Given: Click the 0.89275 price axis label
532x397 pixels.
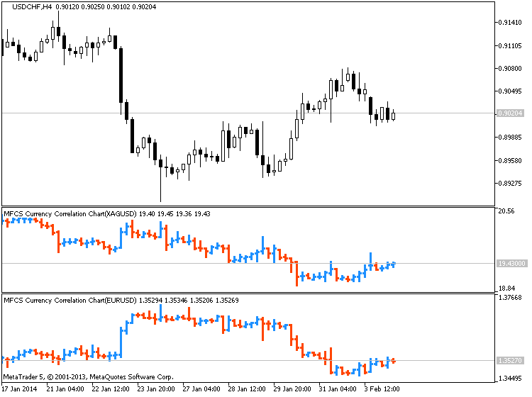Looking at the screenshot, I should 511,184.
